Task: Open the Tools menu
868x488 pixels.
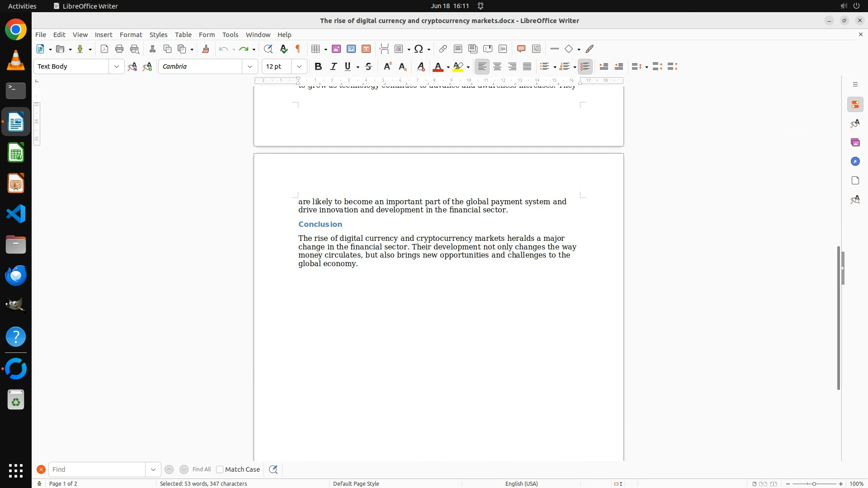Action: [230, 35]
